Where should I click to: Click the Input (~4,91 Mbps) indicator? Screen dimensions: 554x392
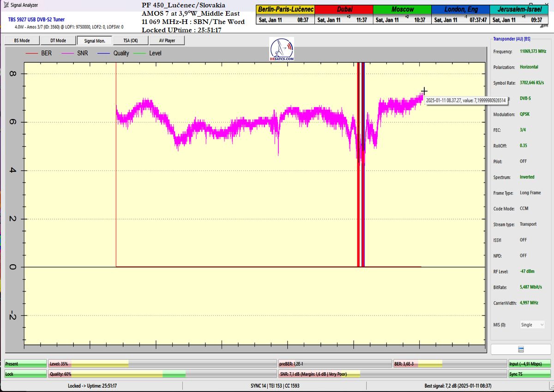click(x=529, y=364)
